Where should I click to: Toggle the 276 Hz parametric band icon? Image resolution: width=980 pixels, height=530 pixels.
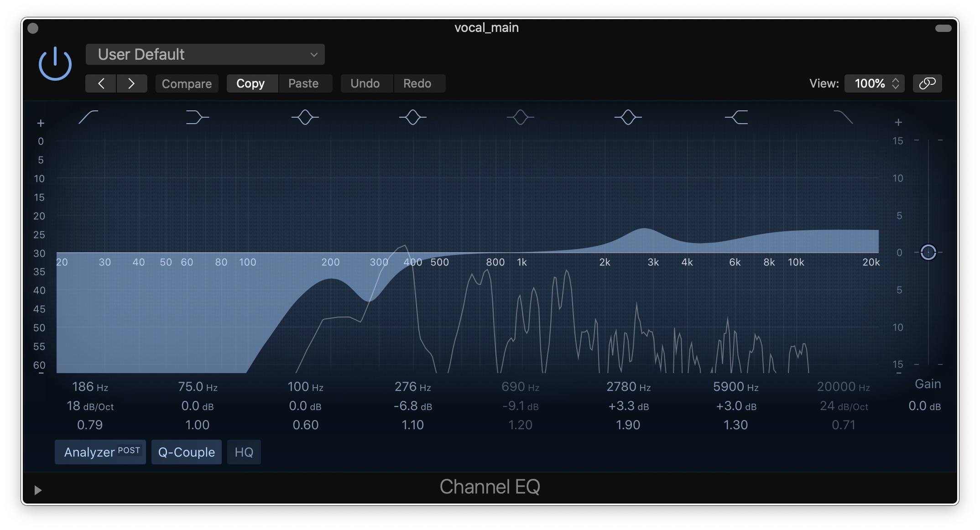point(412,117)
